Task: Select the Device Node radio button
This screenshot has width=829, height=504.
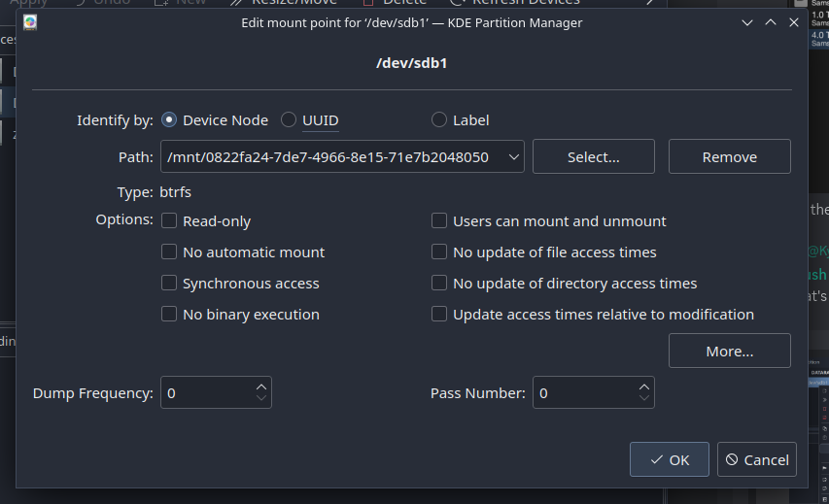Action: point(169,120)
